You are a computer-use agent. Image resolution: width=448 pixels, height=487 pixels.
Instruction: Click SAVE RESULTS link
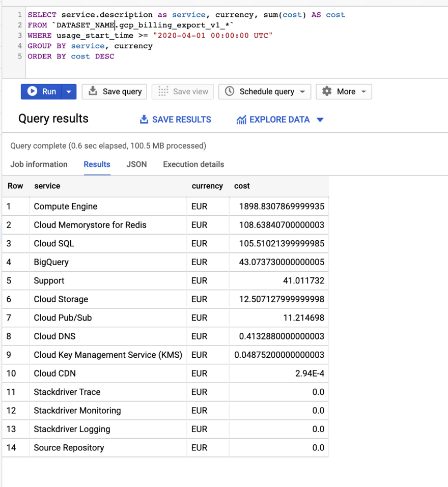(x=181, y=120)
